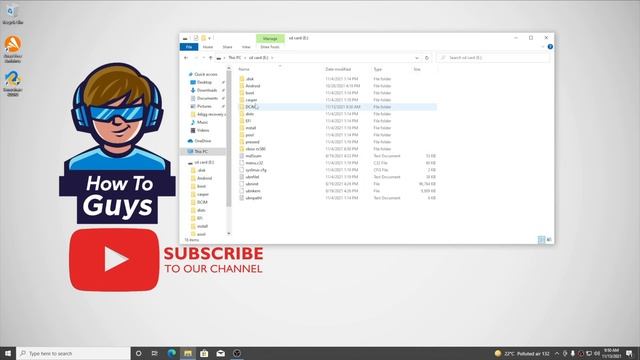640x360 pixels.
Task: Open Desktop in navigation pane
Action: [x=204, y=82]
